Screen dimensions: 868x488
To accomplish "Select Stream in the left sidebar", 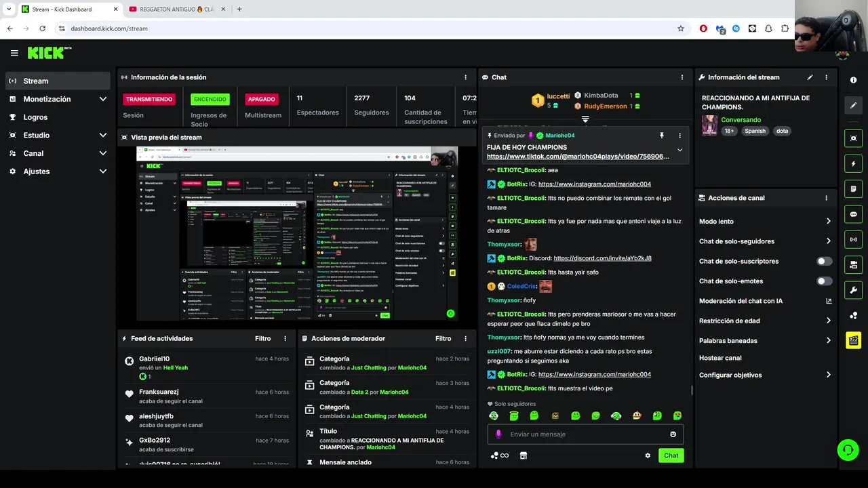I will [x=58, y=81].
